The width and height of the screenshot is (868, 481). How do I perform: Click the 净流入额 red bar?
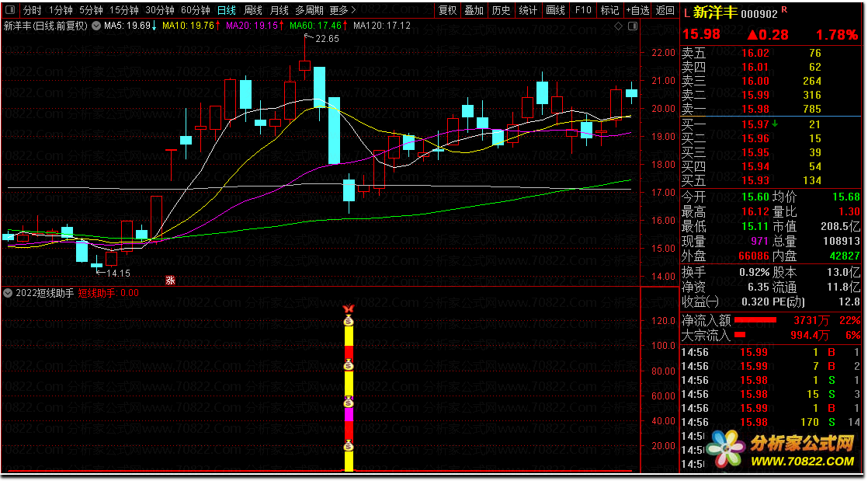coord(755,319)
